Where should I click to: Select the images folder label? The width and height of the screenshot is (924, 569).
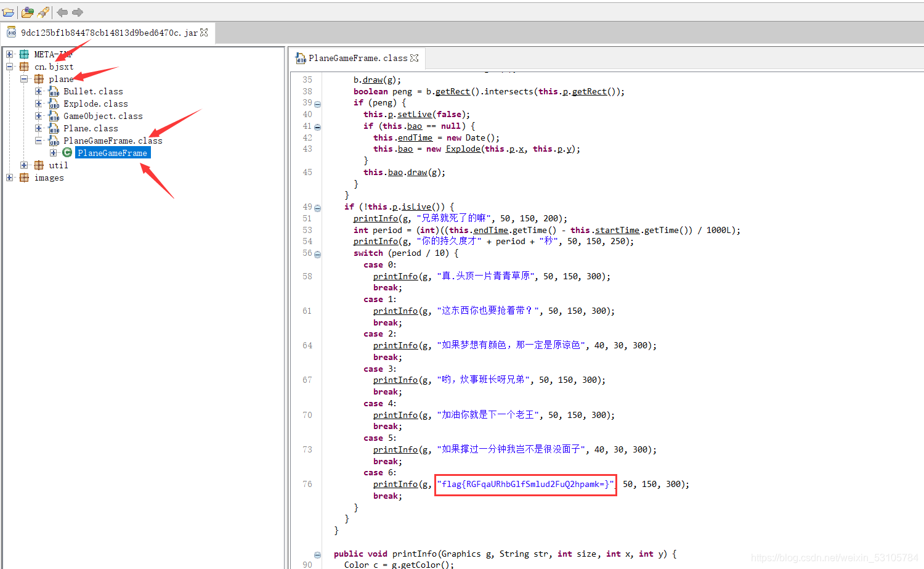coord(49,178)
